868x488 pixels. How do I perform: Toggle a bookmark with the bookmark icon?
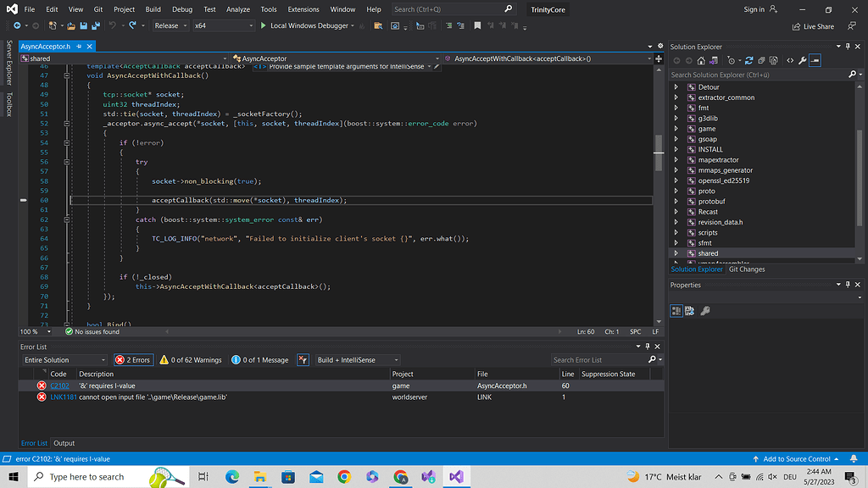pyautogui.click(x=477, y=25)
